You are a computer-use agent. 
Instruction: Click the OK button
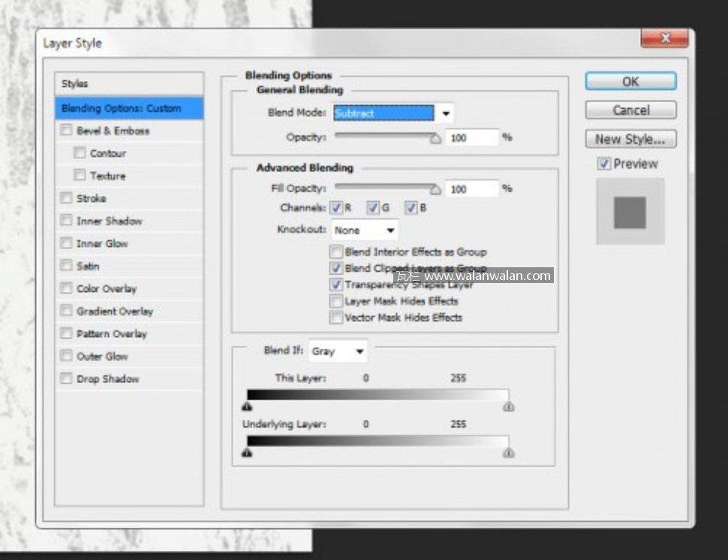click(630, 81)
